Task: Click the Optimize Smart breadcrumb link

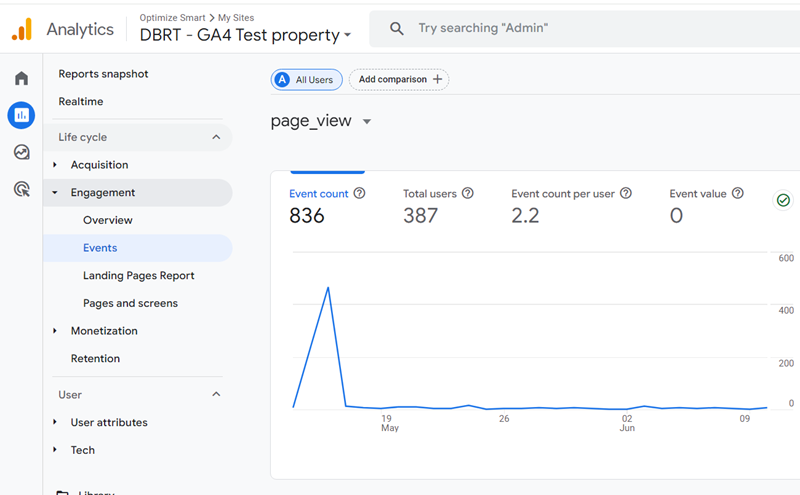Action: [172, 17]
